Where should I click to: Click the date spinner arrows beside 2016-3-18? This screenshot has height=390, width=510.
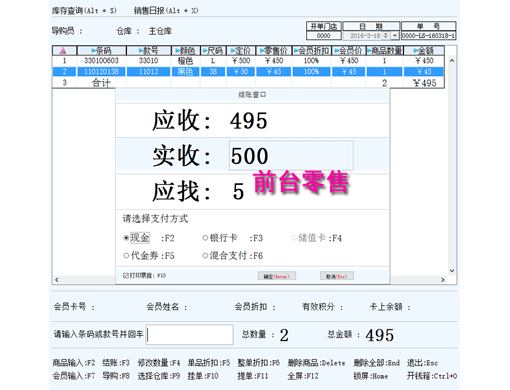pyautogui.click(x=386, y=35)
